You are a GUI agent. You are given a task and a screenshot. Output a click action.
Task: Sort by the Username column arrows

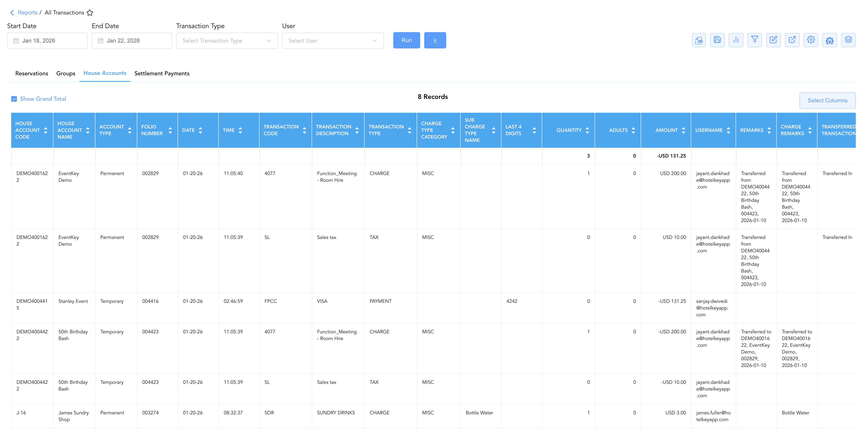pyautogui.click(x=728, y=130)
